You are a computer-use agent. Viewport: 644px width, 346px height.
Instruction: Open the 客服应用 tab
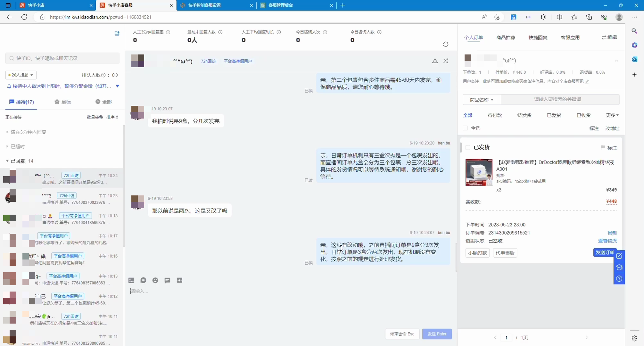click(x=570, y=37)
